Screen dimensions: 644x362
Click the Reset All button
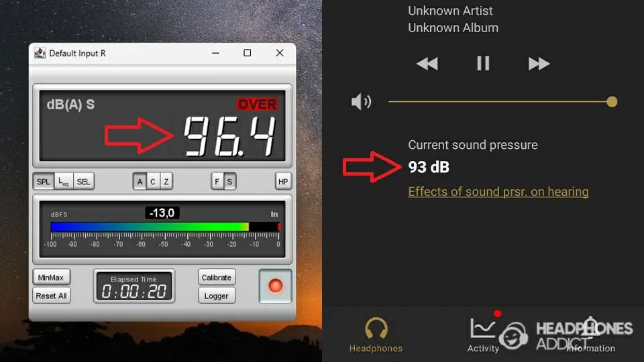[x=52, y=296]
